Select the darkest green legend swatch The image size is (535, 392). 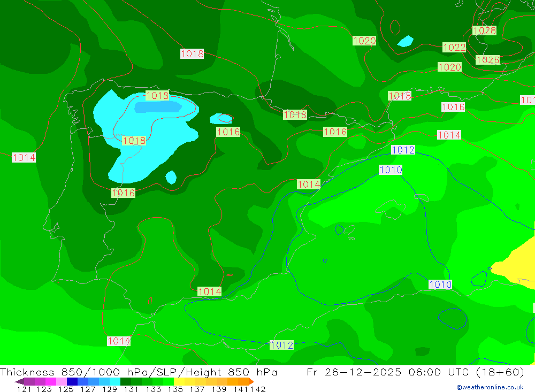[x=126, y=381]
